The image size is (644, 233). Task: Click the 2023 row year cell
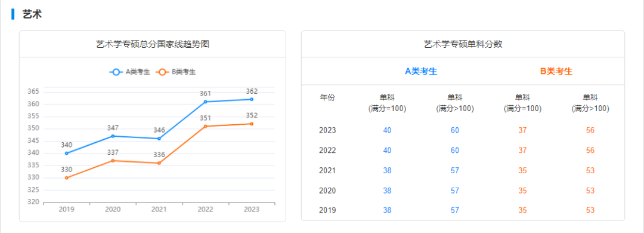327,130
